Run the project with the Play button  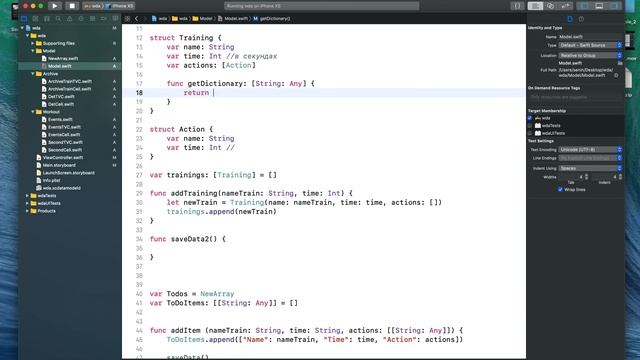pyautogui.click(x=55, y=6)
